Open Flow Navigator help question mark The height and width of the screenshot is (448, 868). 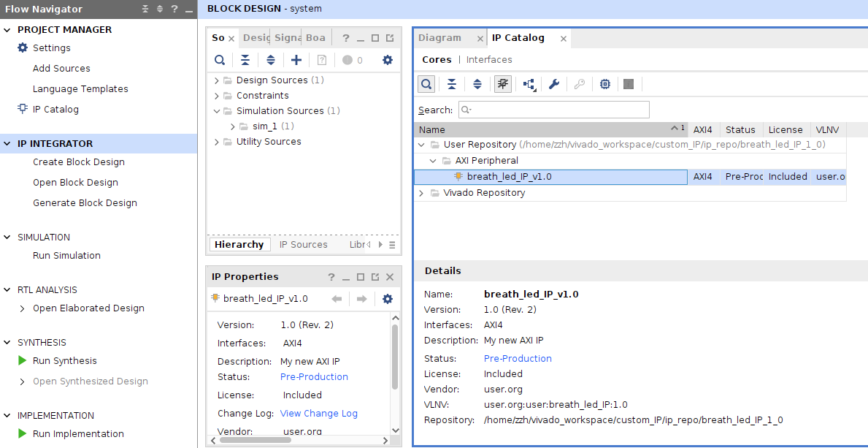(x=174, y=9)
